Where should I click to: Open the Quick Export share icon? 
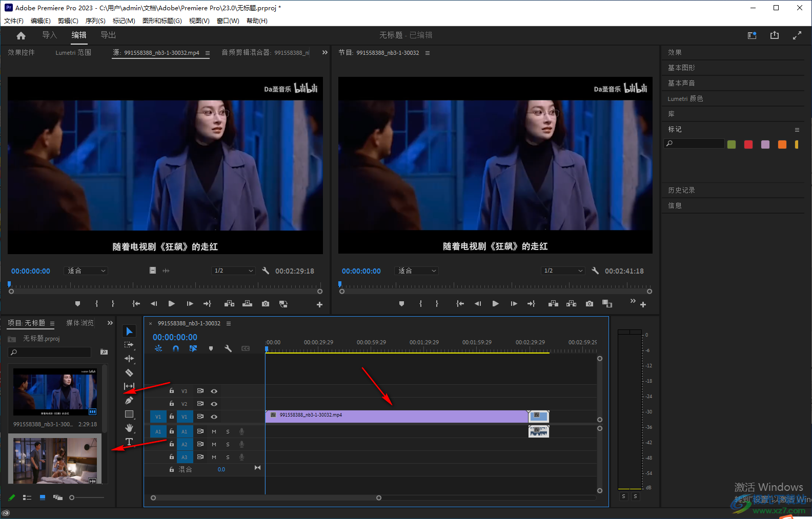(775, 35)
